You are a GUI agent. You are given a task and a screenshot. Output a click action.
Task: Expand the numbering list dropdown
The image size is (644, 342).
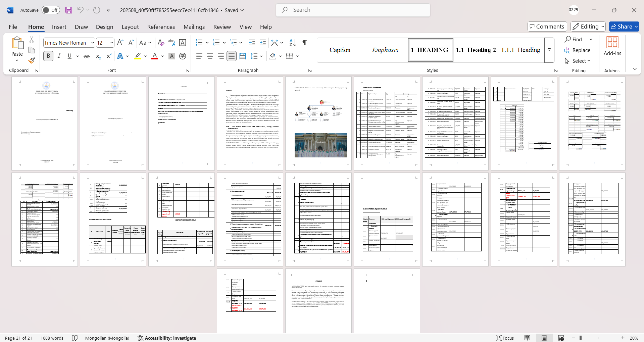tap(224, 43)
